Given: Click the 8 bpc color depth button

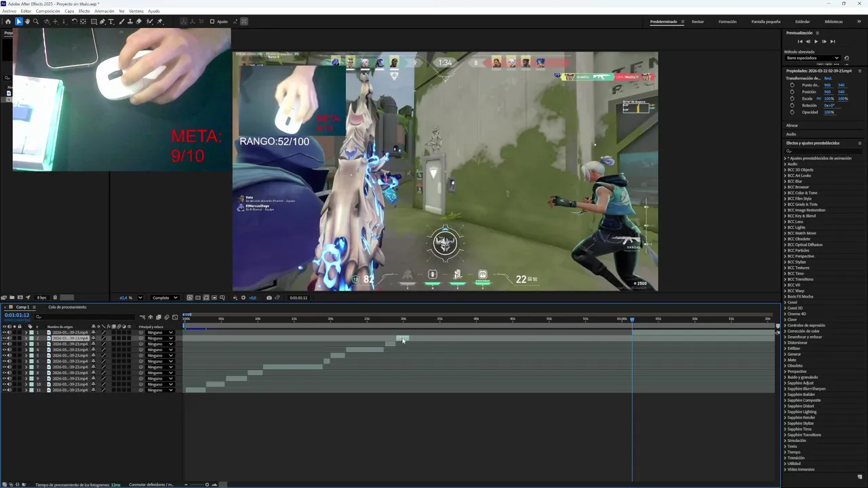Looking at the screenshot, I should coord(42,298).
